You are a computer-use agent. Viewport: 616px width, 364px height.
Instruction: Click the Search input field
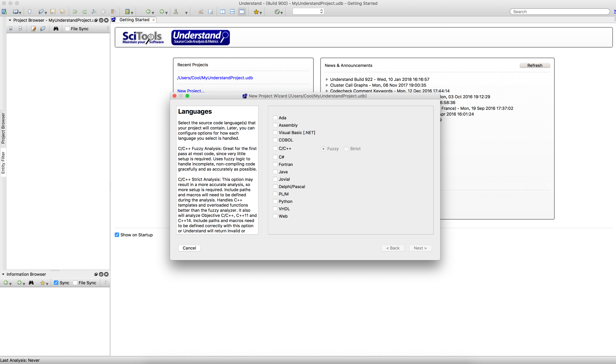point(560,12)
